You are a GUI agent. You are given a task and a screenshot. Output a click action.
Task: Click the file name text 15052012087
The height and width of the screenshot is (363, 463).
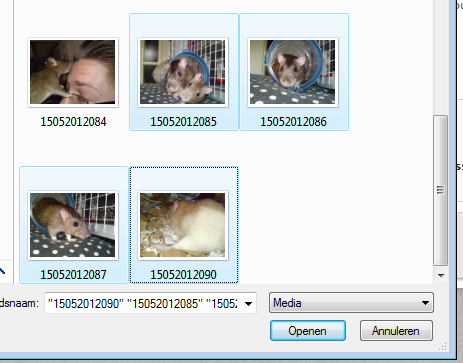(x=73, y=275)
